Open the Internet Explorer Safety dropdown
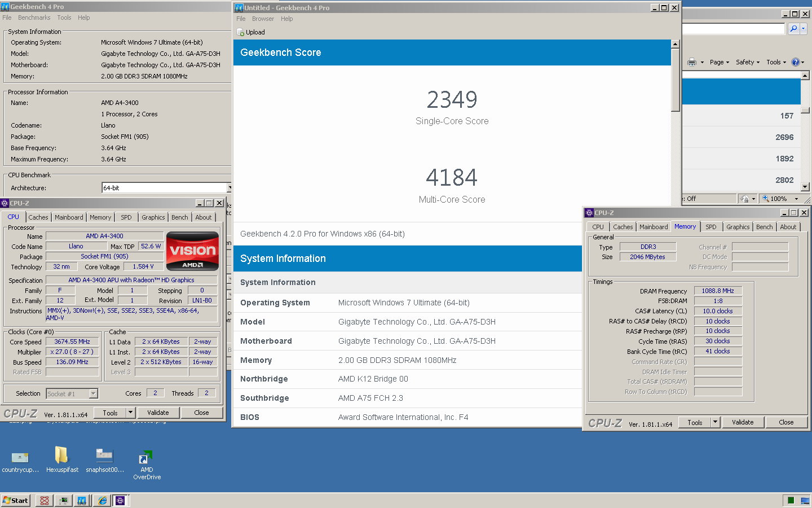Screen dimensions: 812x508 (748, 62)
